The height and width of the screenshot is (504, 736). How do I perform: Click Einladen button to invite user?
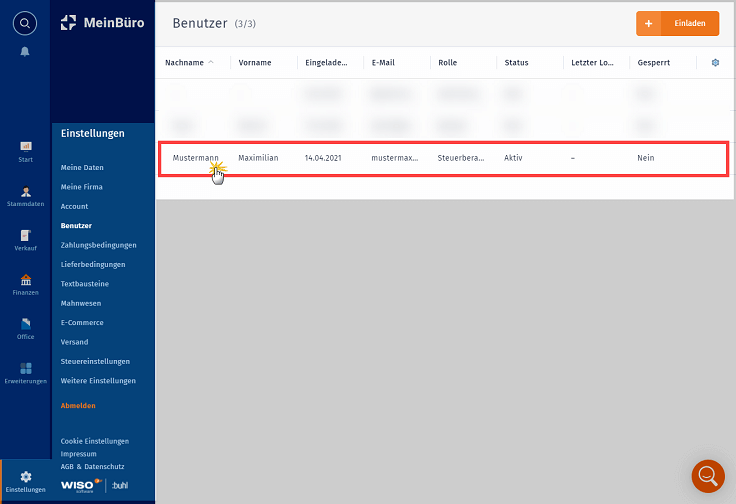pos(690,23)
